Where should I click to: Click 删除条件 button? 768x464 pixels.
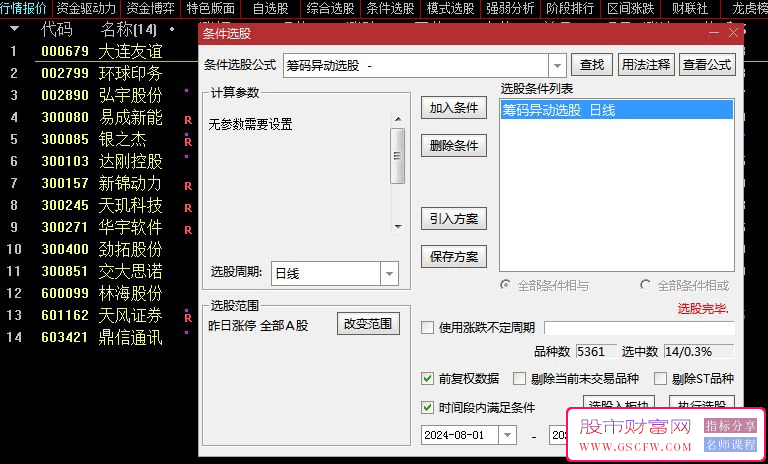tap(454, 146)
